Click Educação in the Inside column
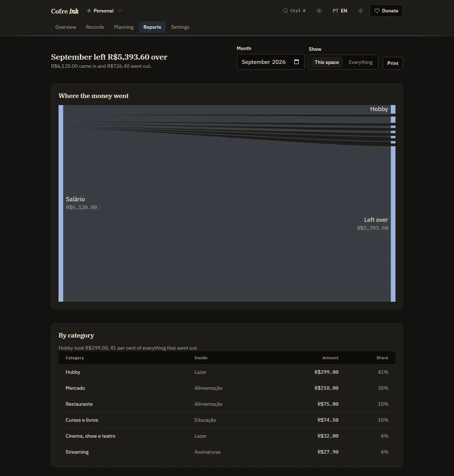454x476 pixels. [205, 420]
